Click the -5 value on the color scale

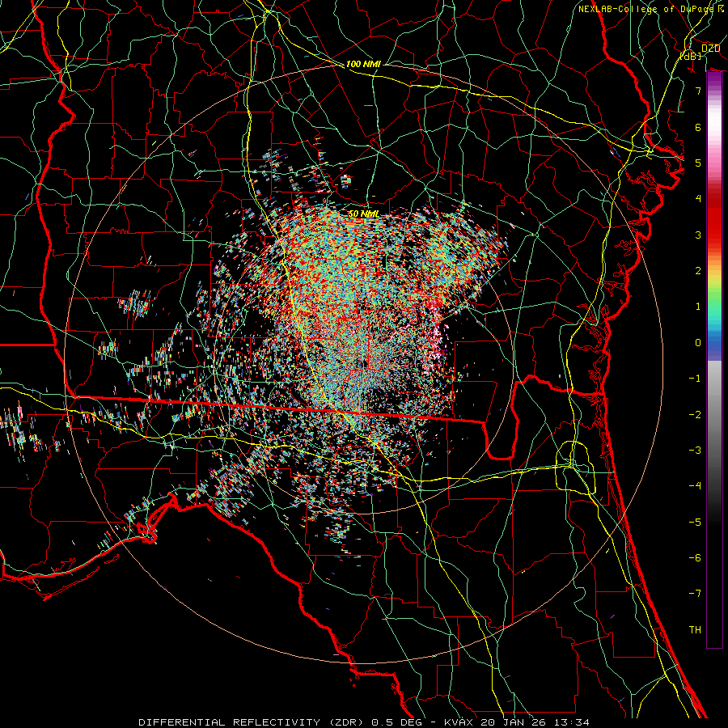pos(695,523)
